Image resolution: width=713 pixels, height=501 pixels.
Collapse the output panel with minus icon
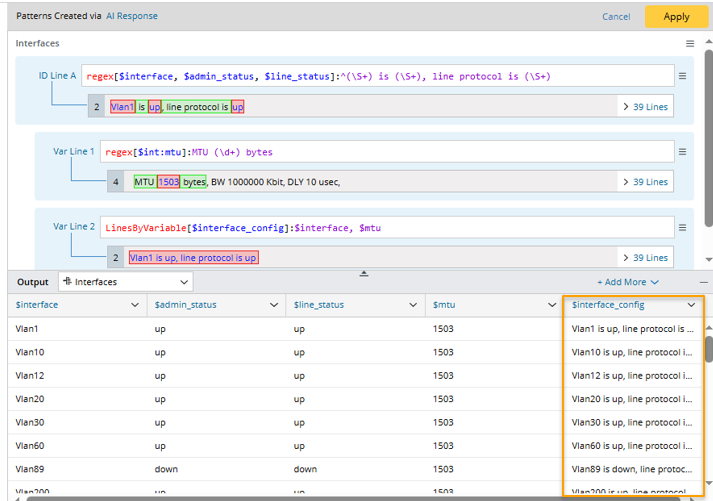click(702, 282)
